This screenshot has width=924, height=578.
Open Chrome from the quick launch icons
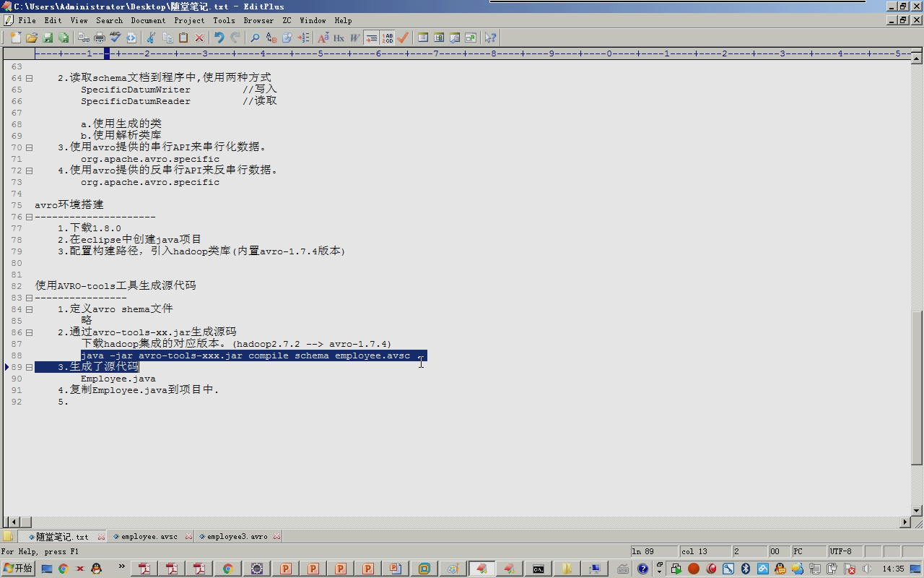[64, 569]
